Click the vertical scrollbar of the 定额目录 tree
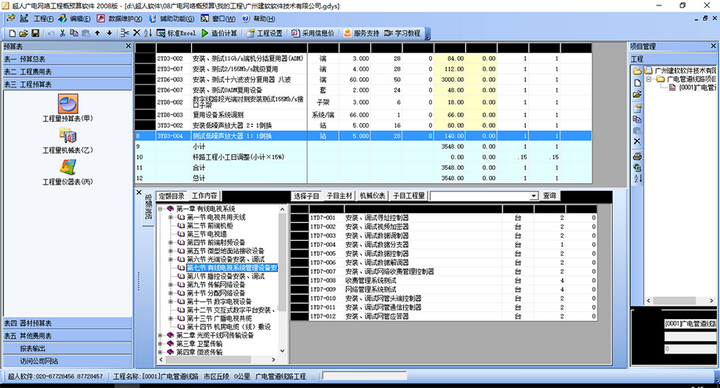The image size is (720, 388). click(x=282, y=280)
